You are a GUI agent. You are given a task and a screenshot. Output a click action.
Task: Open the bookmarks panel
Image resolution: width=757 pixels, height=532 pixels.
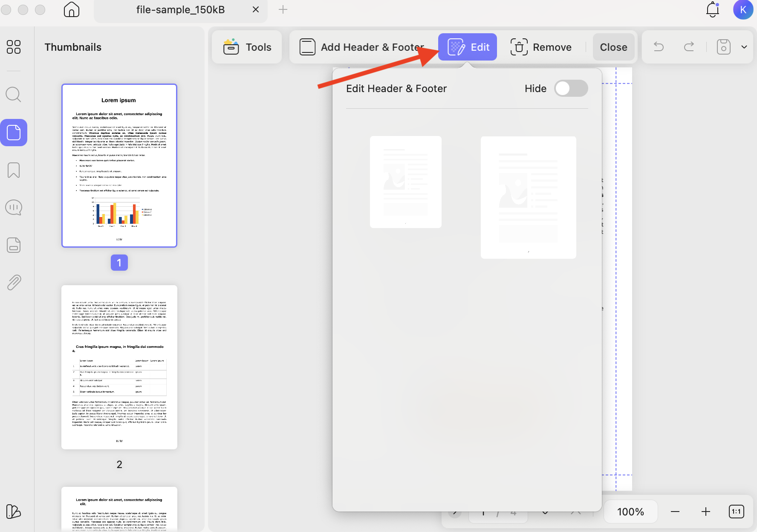pyautogui.click(x=13, y=170)
